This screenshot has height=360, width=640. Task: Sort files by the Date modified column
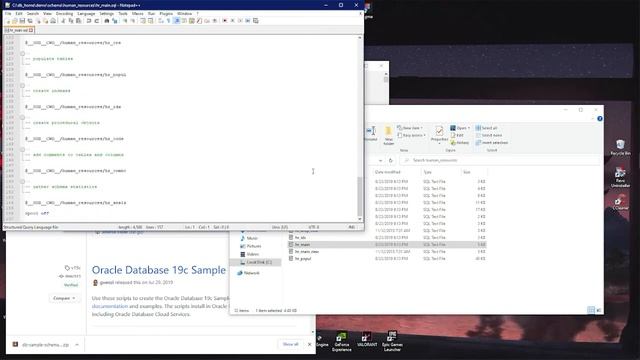388,172
